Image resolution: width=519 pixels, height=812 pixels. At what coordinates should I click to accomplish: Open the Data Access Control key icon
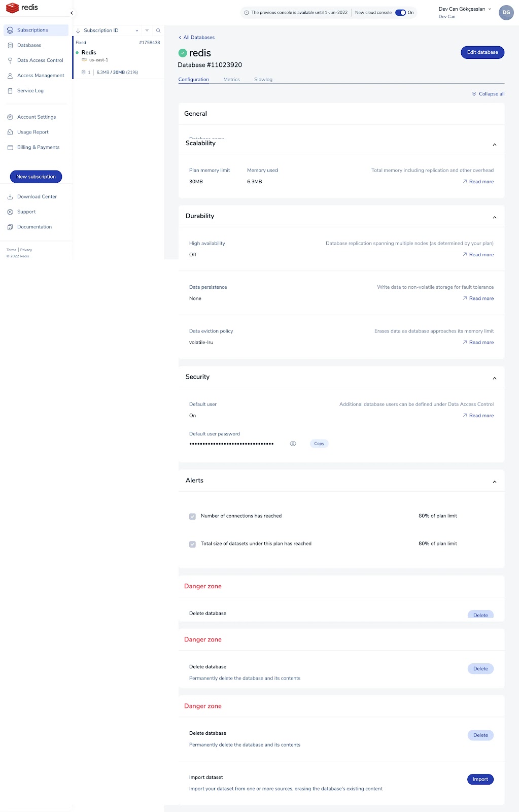10,60
